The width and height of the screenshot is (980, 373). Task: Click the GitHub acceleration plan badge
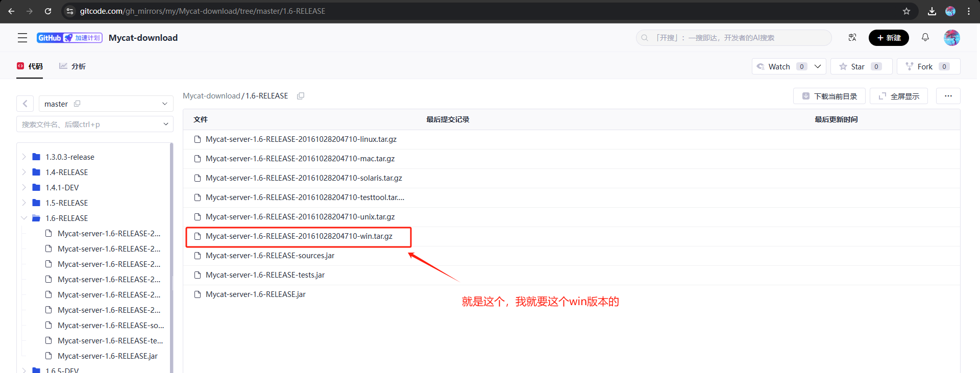[69, 38]
